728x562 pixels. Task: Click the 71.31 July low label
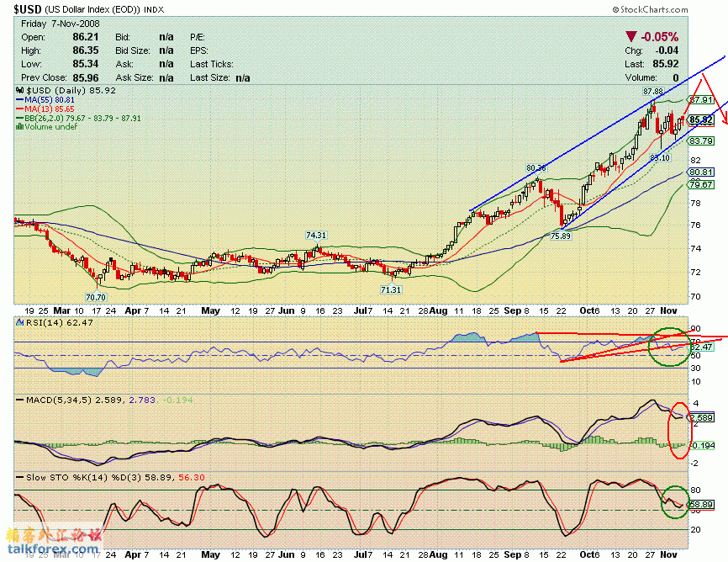[390, 289]
